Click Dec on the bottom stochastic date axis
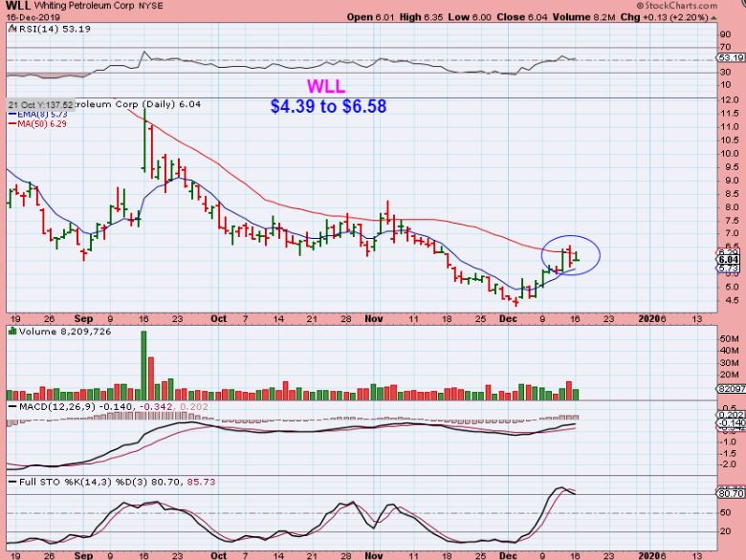Viewport: 746px width, 560px height. tap(508, 555)
